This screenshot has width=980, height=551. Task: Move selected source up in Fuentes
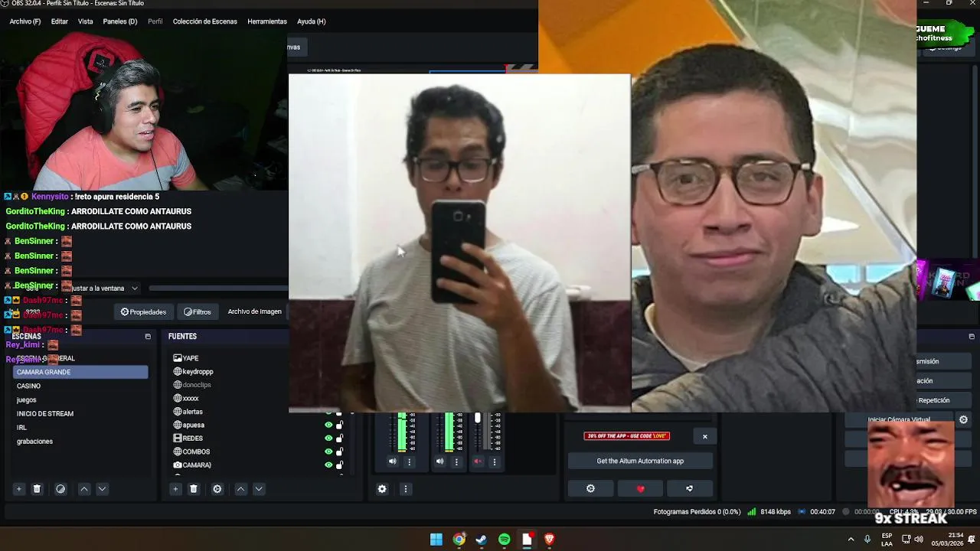240,489
